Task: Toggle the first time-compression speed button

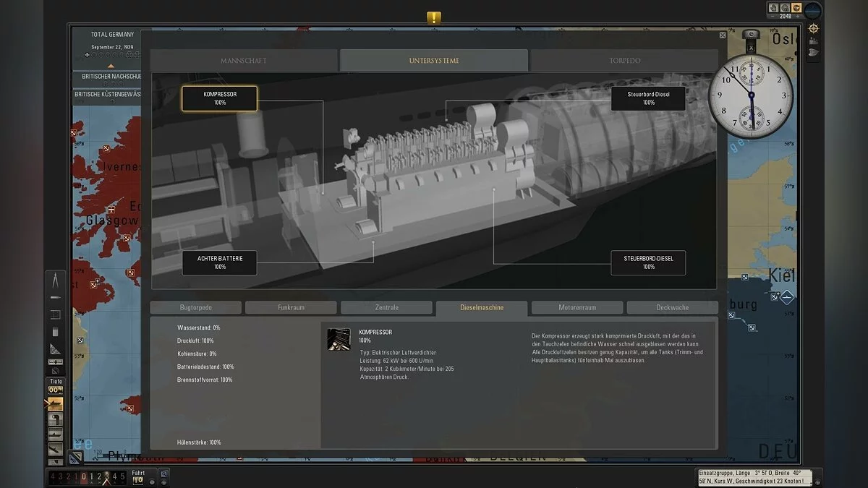Action: pos(773,9)
